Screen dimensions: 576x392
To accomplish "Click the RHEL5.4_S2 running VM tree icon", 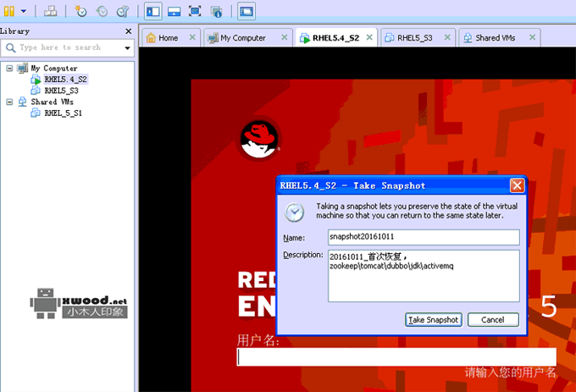I will (x=36, y=80).
